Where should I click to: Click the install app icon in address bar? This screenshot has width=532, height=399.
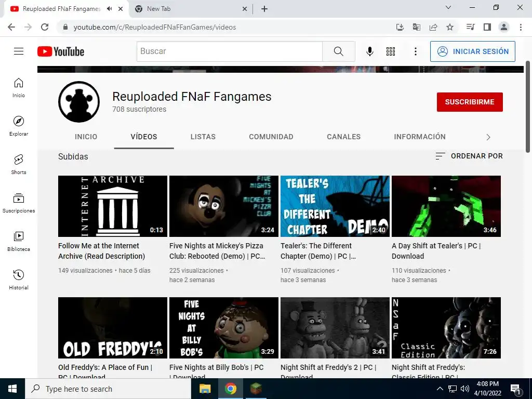[400, 27]
